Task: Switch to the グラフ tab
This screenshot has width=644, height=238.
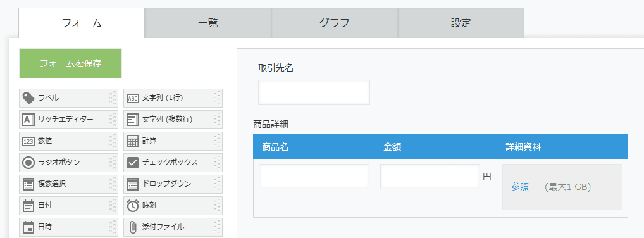Action: (x=334, y=23)
